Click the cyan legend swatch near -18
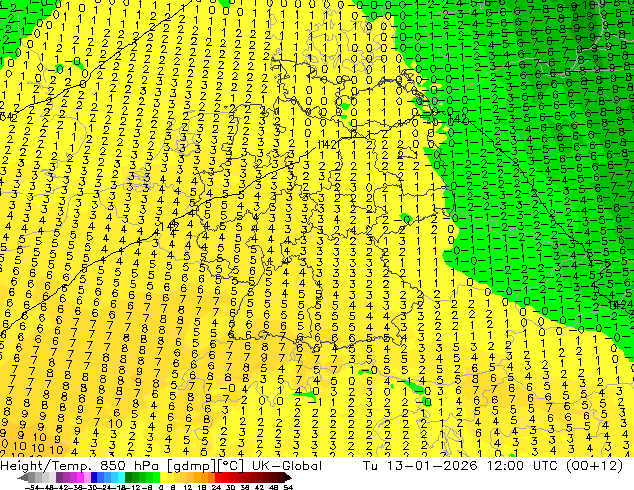 (121, 478)
